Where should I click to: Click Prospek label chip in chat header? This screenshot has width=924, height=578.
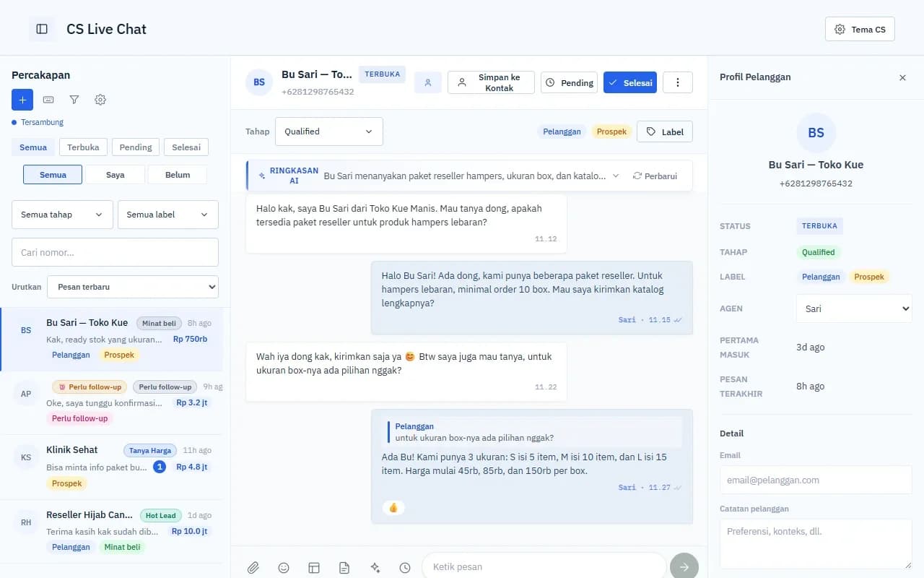[611, 131]
